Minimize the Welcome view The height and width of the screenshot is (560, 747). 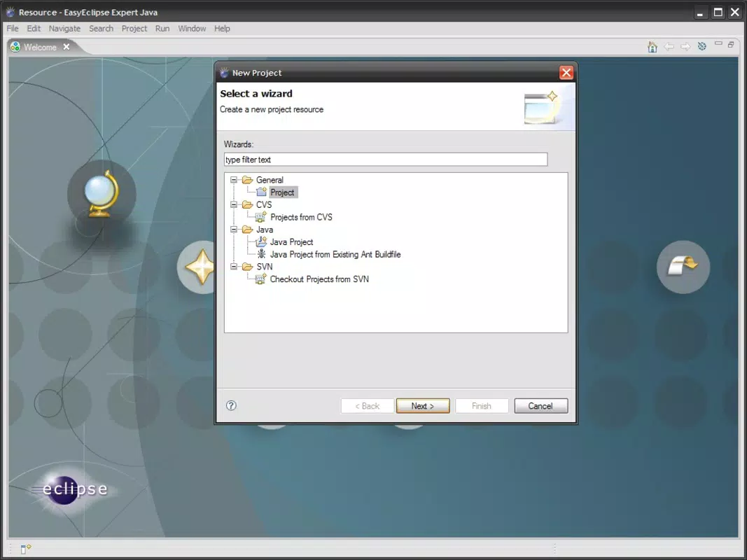[718, 44]
